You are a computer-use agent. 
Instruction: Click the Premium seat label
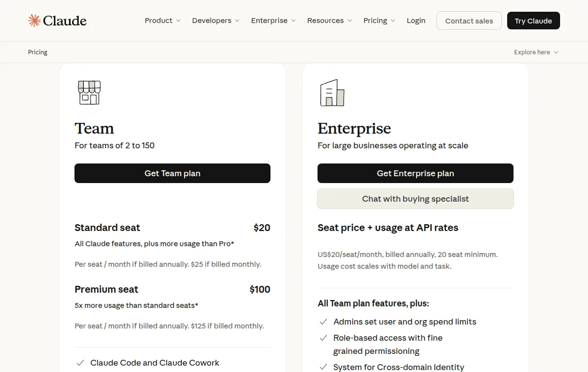pyautogui.click(x=106, y=289)
